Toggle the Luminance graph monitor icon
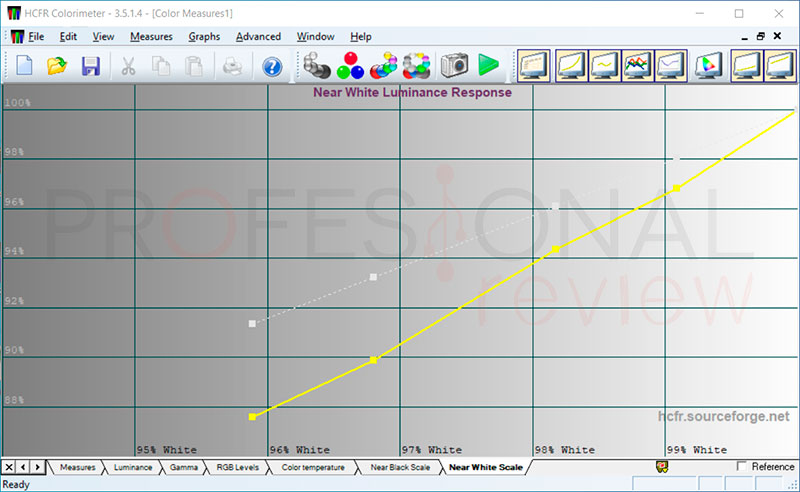The width and height of the screenshot is (800, 492). click(571, 65)
